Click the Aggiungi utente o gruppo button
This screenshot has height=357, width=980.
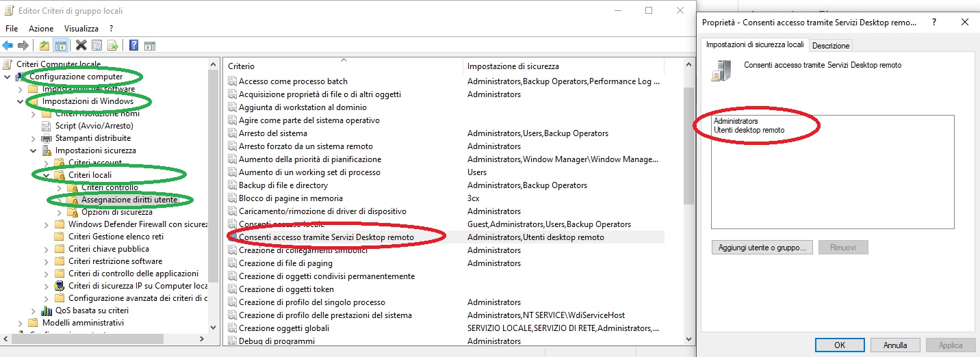(x=762, y=248)
